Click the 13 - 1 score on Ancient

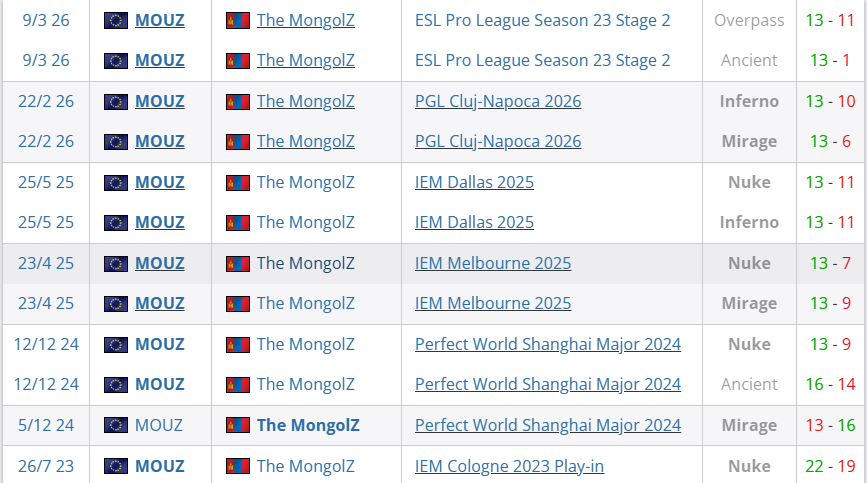click(828, 60)
